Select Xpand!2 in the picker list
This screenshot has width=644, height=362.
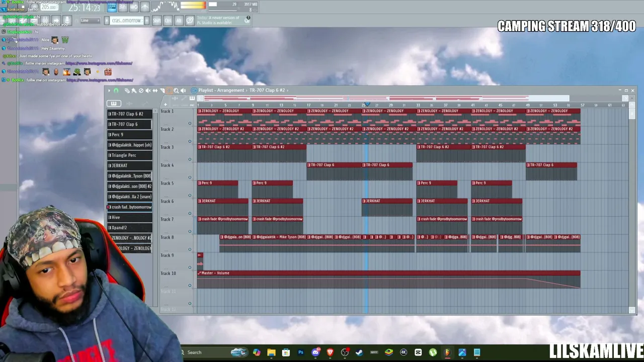coord(129,228)
